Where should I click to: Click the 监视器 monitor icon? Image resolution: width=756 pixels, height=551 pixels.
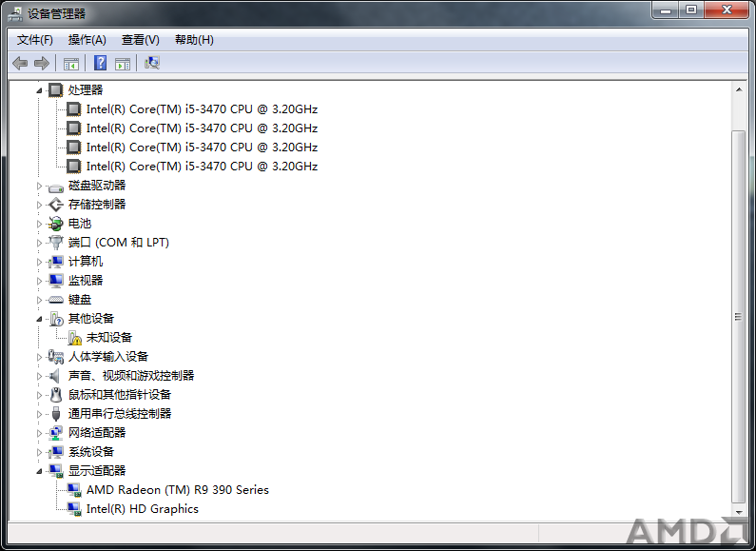coord(56,281)
